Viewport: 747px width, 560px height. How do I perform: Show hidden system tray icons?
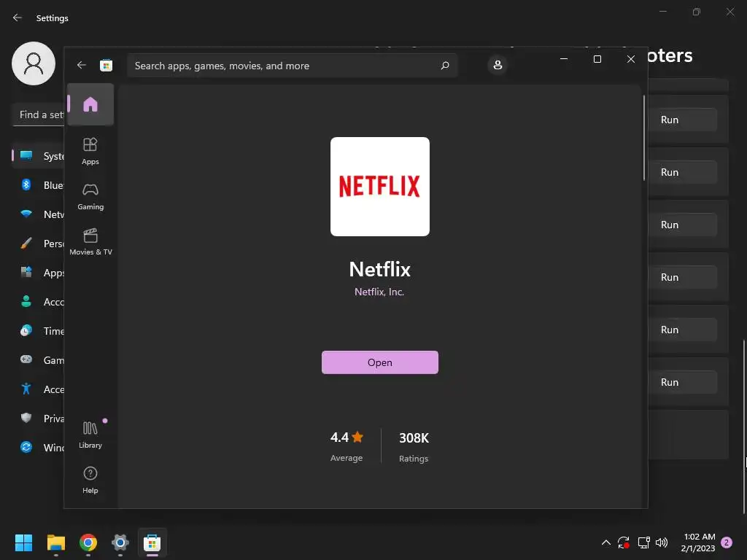pos(605,542)
